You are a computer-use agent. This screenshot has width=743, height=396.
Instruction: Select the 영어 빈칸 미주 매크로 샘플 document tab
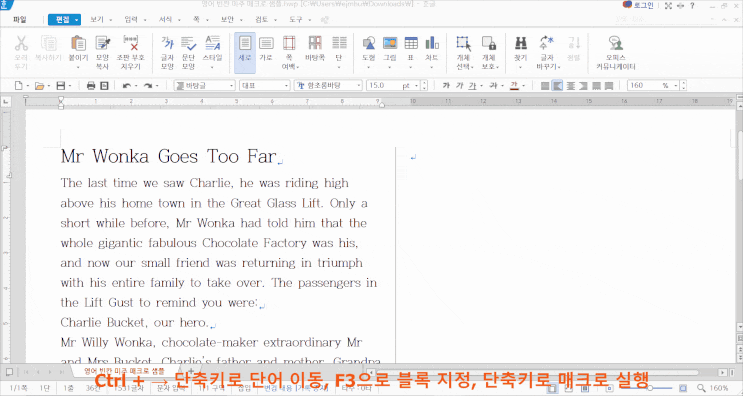pos(125,371)
